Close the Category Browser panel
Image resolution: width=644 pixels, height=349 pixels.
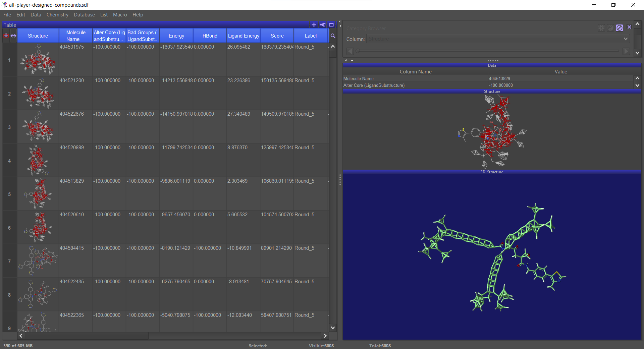click(x=629, y=27)
